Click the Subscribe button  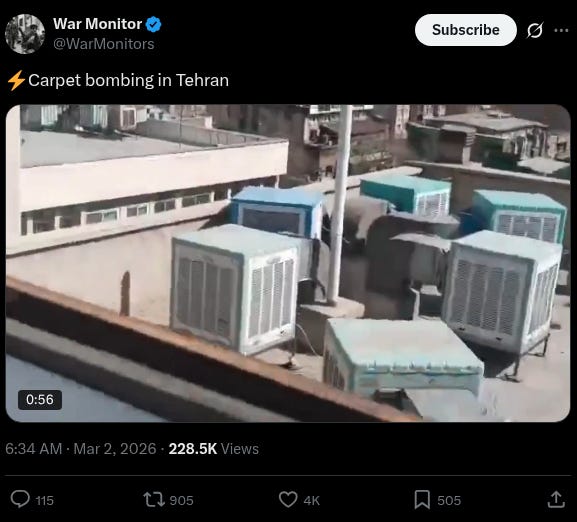(x=466, y=30)
